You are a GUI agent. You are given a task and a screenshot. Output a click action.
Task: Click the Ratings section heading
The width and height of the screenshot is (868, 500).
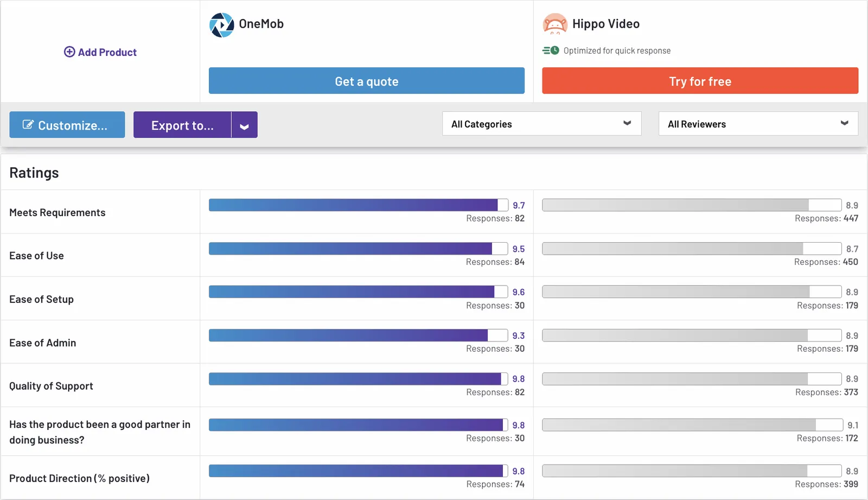[34, 173]
